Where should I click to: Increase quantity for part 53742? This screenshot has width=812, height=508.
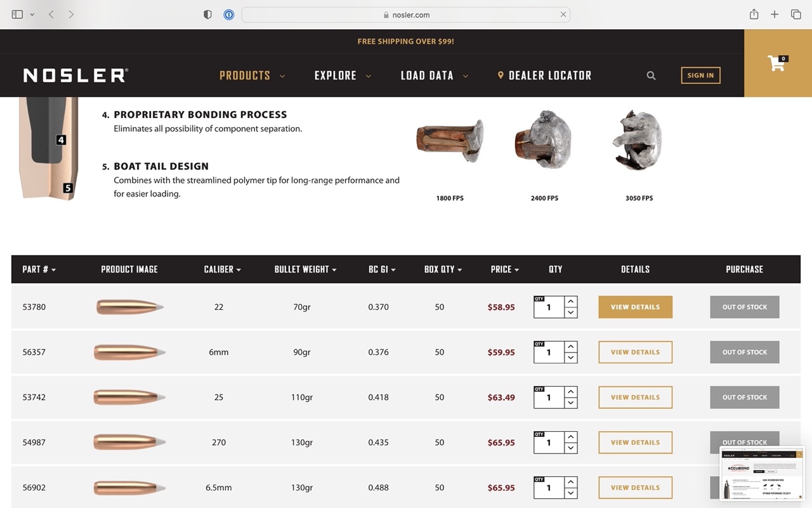[571, 392]
